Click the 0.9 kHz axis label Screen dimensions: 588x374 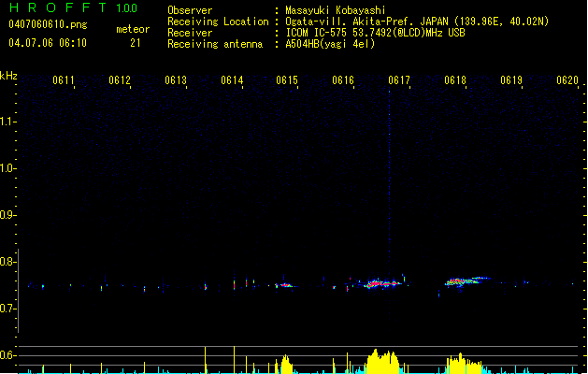[x=7, y=215]
